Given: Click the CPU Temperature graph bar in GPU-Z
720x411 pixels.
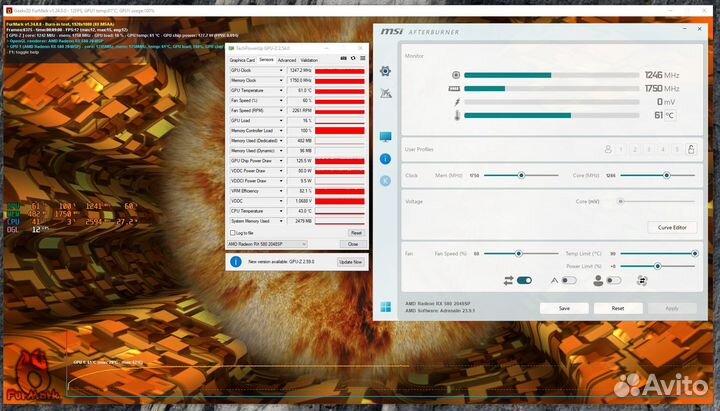Looking at the screenshot, I should point(340,211).
